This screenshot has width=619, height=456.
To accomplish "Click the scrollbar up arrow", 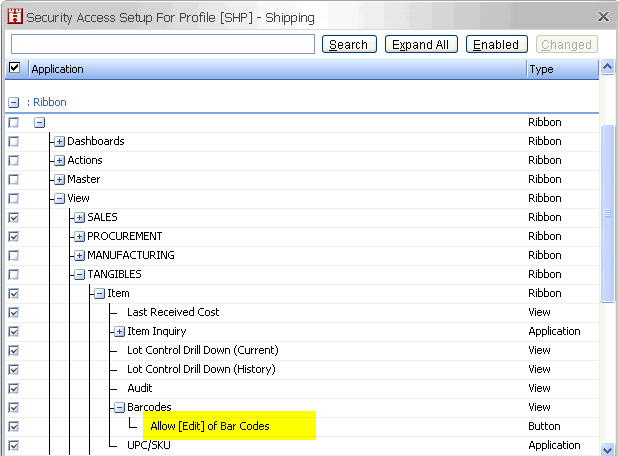I will [607, 69].
